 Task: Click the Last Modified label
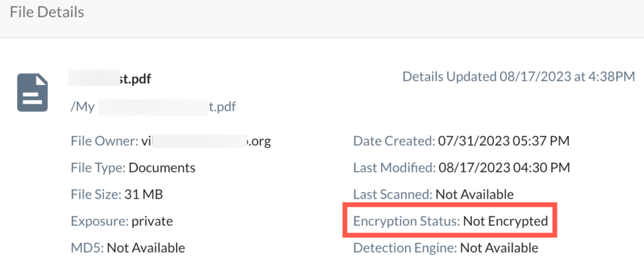click(393, 168)
